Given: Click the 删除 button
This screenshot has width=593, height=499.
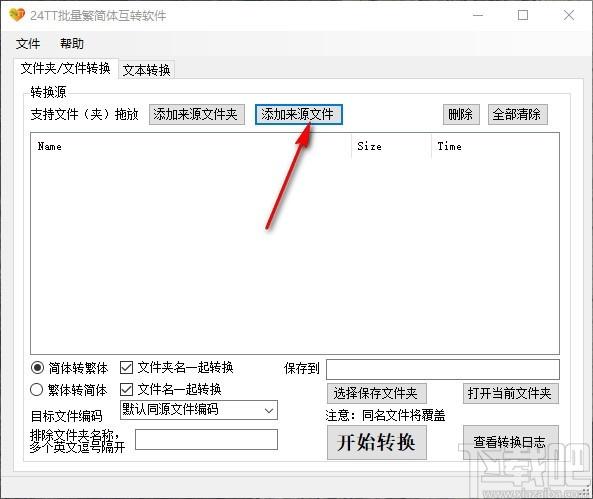Looking at the screenshot, I should coord(461,114).
